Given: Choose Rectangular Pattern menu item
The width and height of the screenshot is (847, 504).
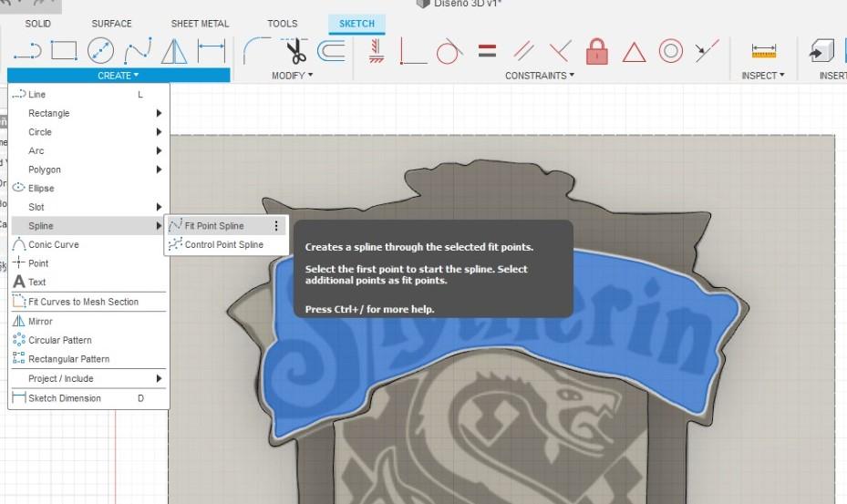Looking at the screenshot, I should coord(88,359).
